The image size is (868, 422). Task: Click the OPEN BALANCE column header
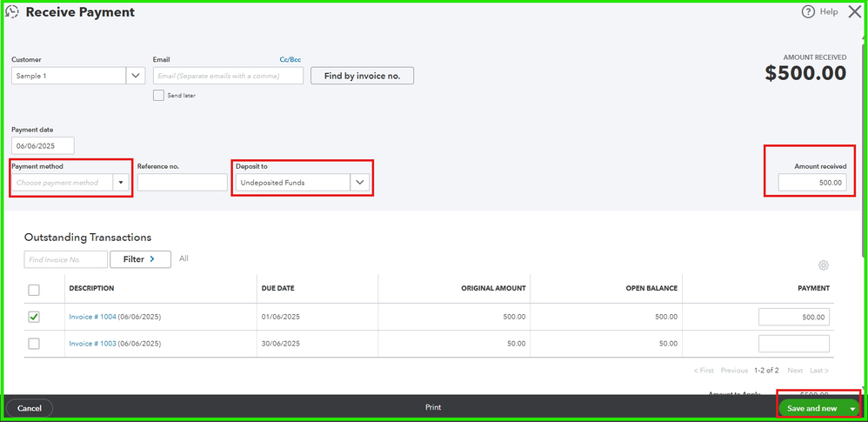point(651,288)
